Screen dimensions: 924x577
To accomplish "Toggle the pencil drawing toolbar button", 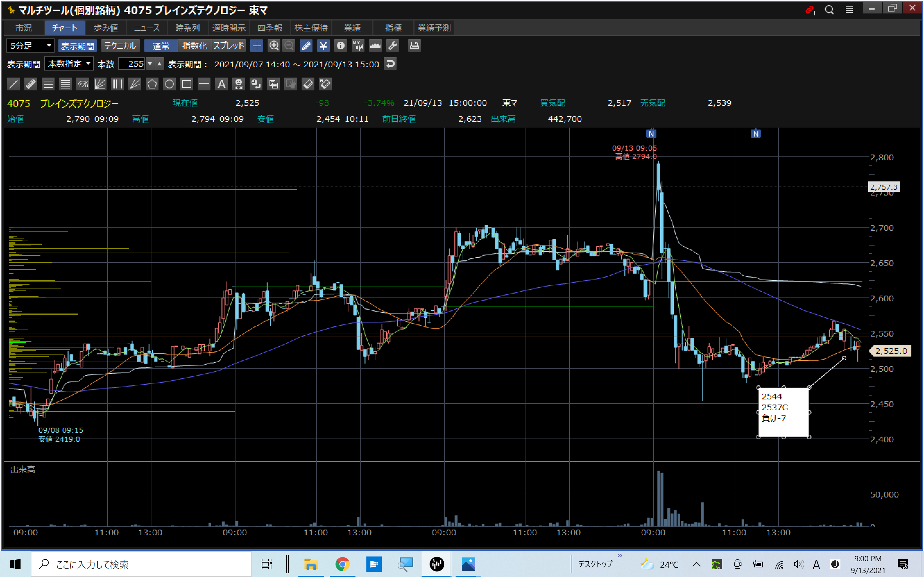I will [x=306, y=46].
